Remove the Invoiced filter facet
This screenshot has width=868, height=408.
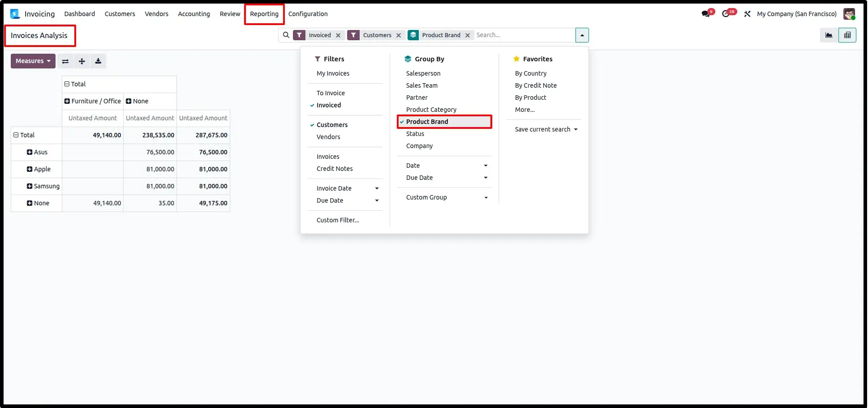(338, 35)
